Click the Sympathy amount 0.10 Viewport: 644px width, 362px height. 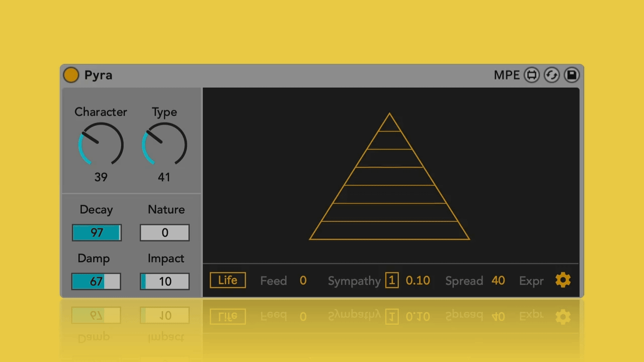click(x=418, y=281)
